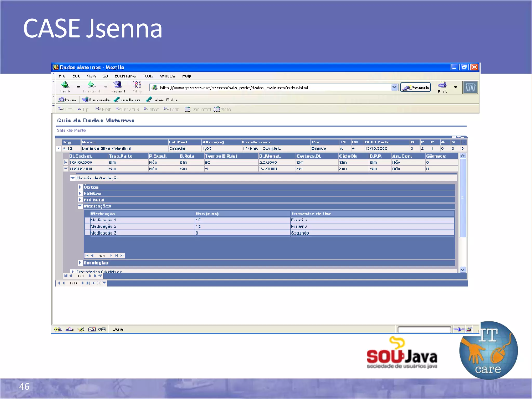Expand the Óbitos section

(x=80, y=187)
